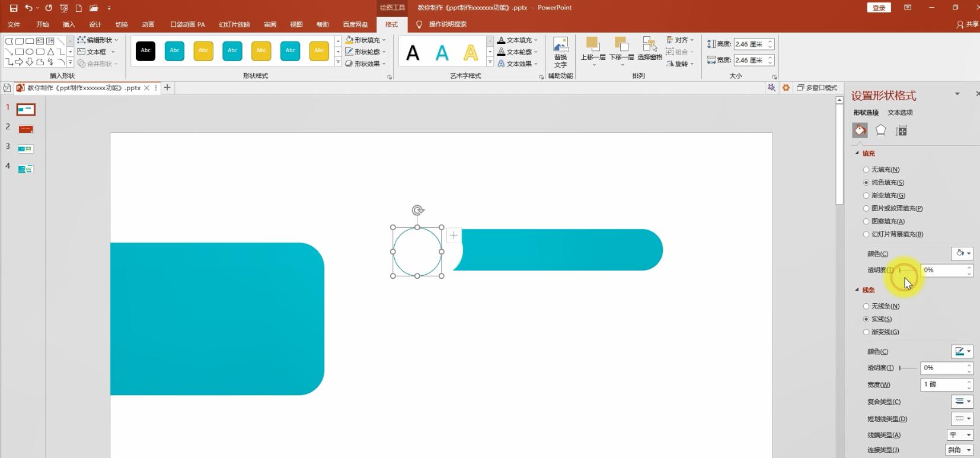Click the Open folder icon in title bar

tap(94, 8)
